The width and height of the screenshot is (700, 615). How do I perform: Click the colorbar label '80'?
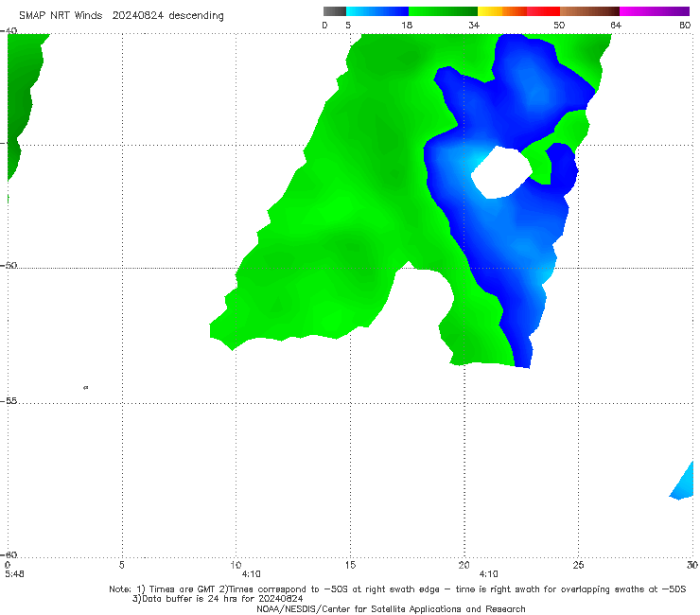click(x=685, y=25)
